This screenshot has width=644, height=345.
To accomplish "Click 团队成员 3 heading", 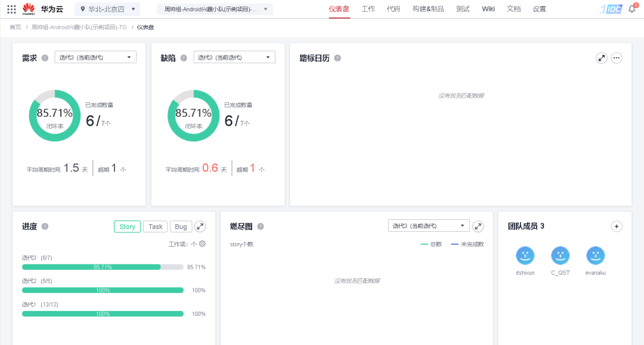I will (526, 226).
